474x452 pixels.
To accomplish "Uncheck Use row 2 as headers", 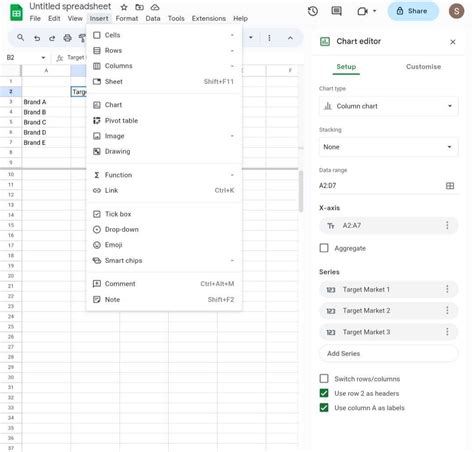I will [x=324, y=393].
